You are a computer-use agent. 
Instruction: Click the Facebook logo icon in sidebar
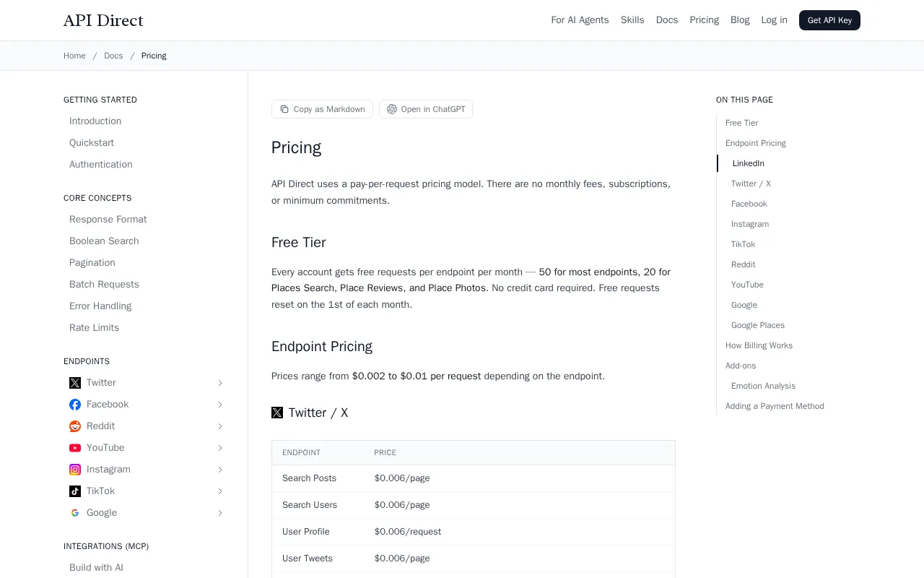coord(75,405)
